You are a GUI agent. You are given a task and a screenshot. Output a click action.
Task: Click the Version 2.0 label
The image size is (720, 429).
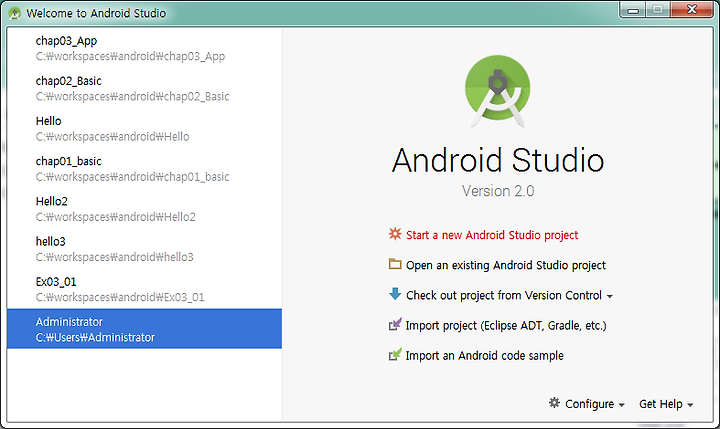(x=498, y=191)
